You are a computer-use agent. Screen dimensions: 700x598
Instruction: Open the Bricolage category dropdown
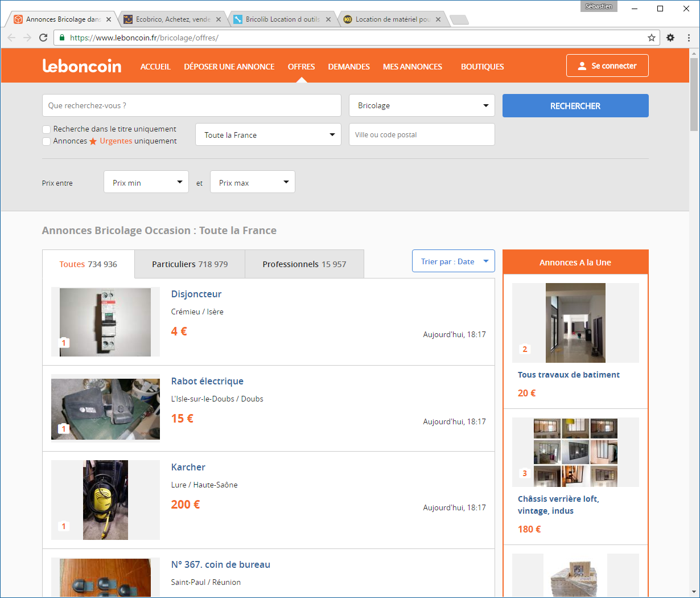[422, 105]
